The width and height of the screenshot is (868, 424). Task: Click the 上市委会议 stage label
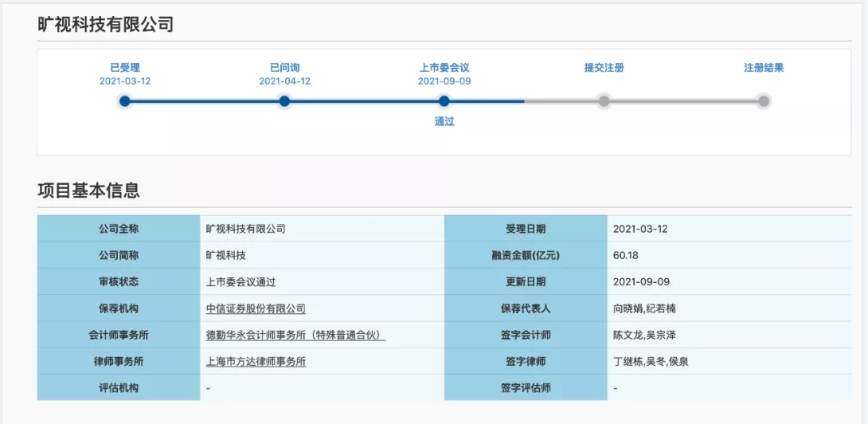[x=444, y=69]
